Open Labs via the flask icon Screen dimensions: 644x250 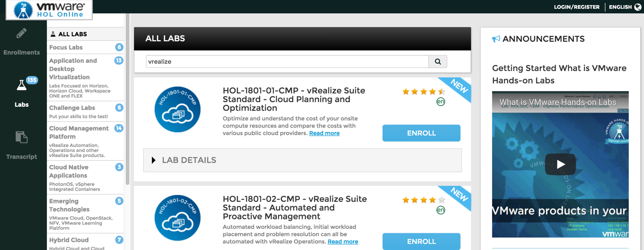[22, 85]
